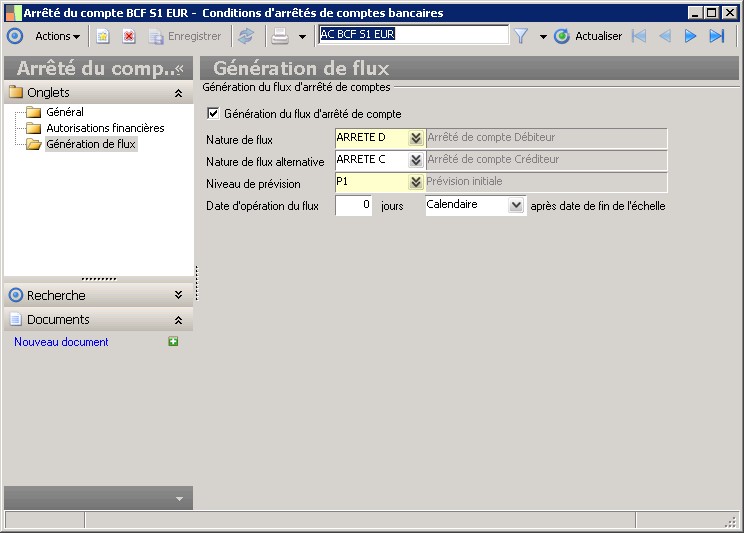The image size is (744, 533).
Task: Select the Général tab in the tree
Action: point(65,112)
